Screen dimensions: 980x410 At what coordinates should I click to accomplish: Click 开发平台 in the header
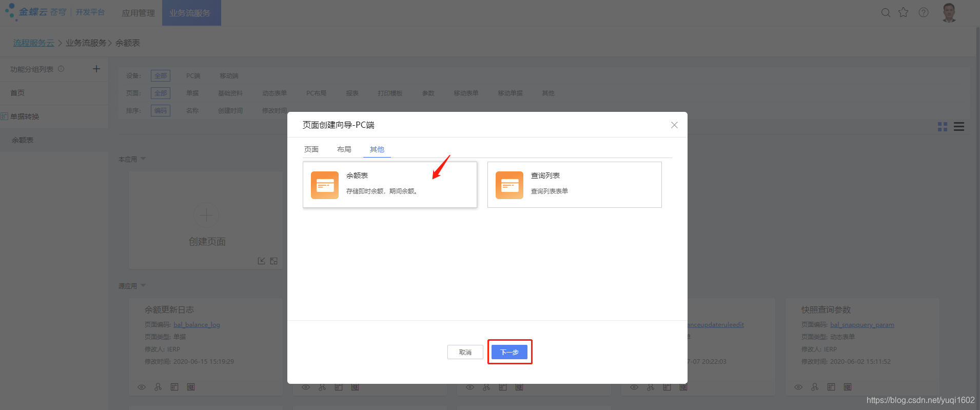(90, 12)
